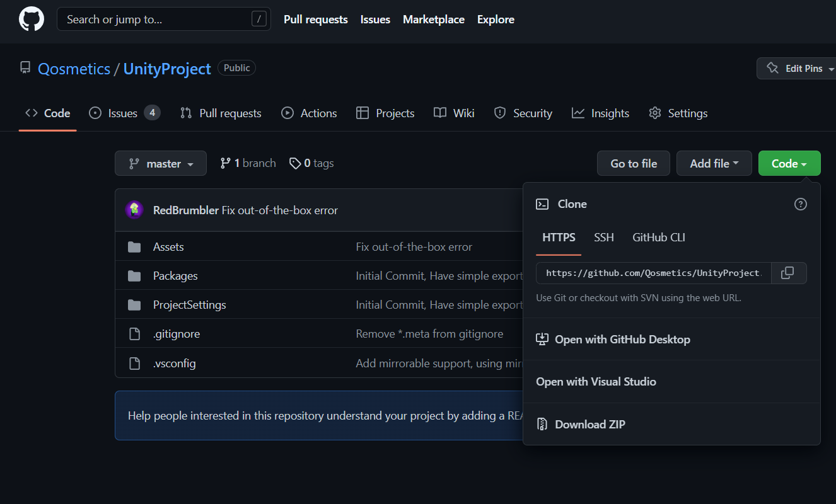The image size is (836, 504).
Task: Click the RedBrumbler avatar thumbnail
Action: [134, 210]
